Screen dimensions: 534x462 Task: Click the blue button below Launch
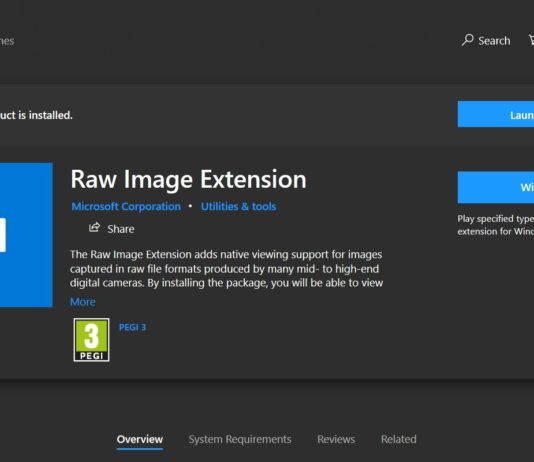(x=496, y=187)
